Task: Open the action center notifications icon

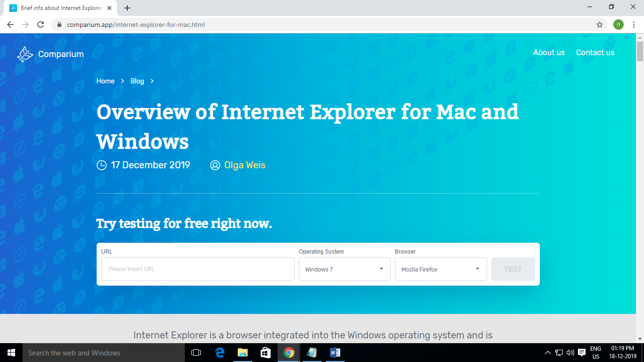Action: tap(582, 353)
